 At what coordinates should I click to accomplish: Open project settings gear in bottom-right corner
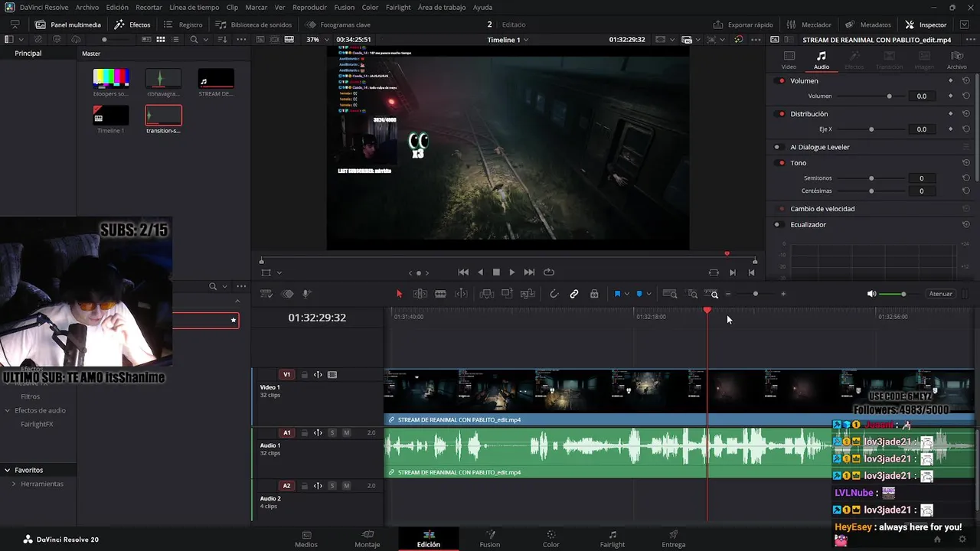point(962,539)
